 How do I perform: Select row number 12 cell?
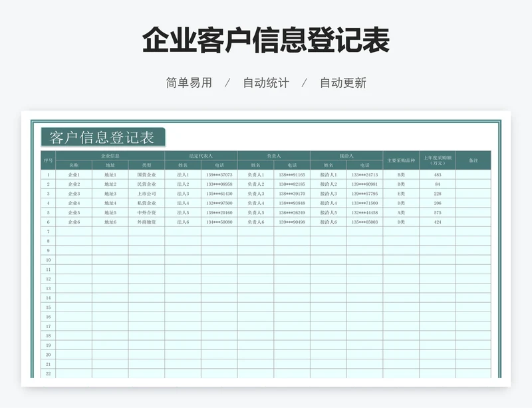click(48, 279)
